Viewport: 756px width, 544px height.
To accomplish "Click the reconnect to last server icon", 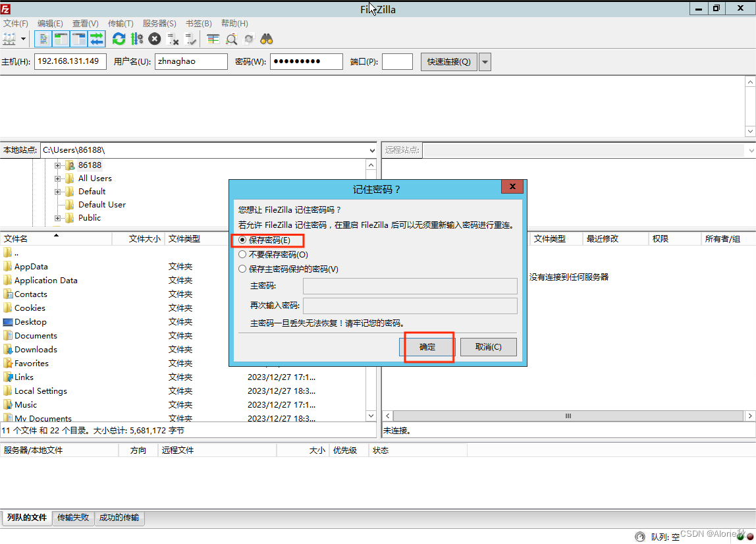I will [192, 39].
